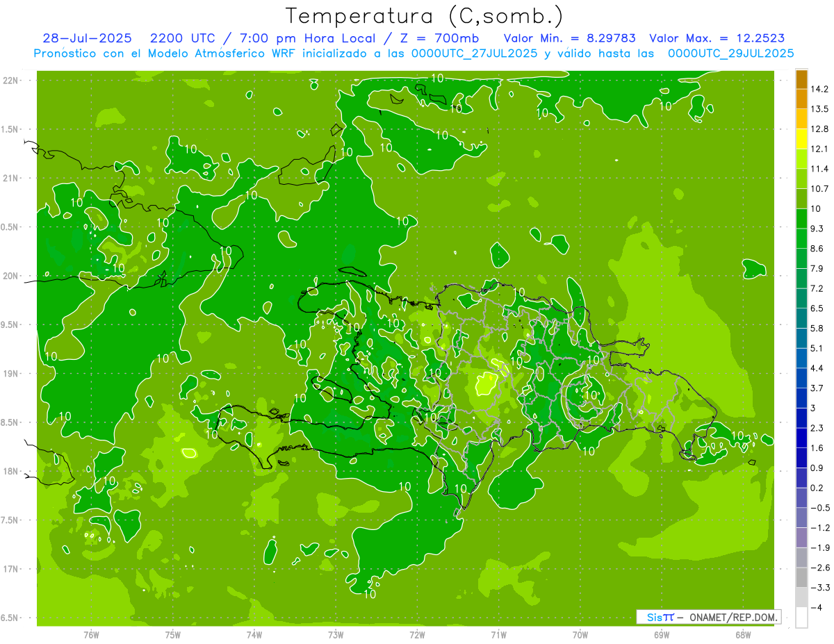Click the 68W longitude axis label
Screen dimensions: 834x644
pyautogui.click(x=743, y=635)
